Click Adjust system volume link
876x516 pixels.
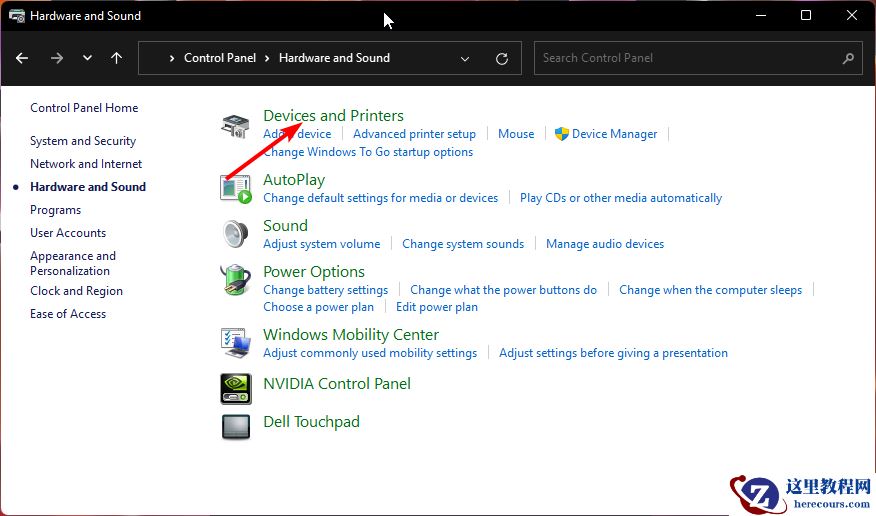(321, 244)
